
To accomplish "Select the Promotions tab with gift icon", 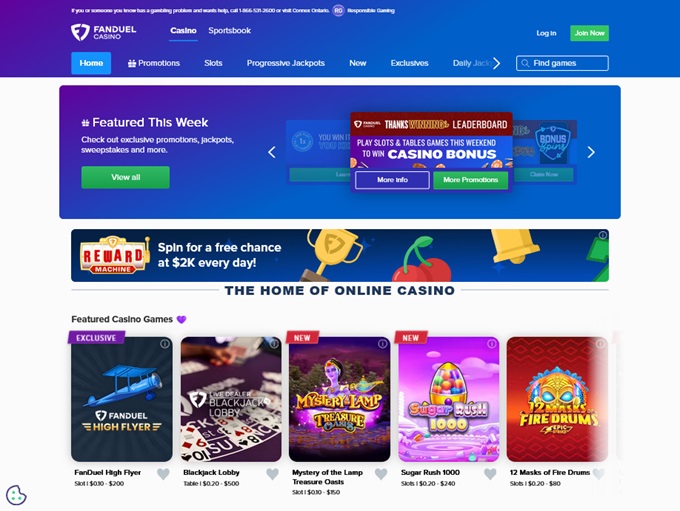I will click(154, 63).
